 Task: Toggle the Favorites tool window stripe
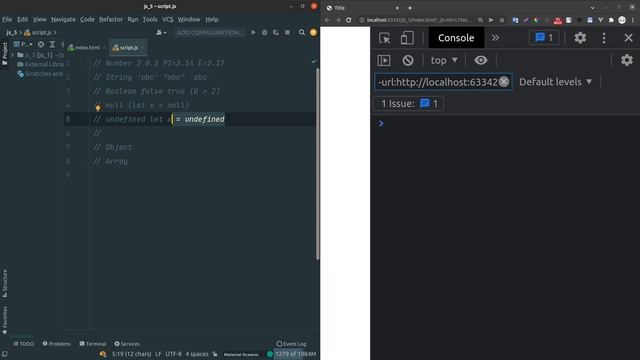point(4,320)
